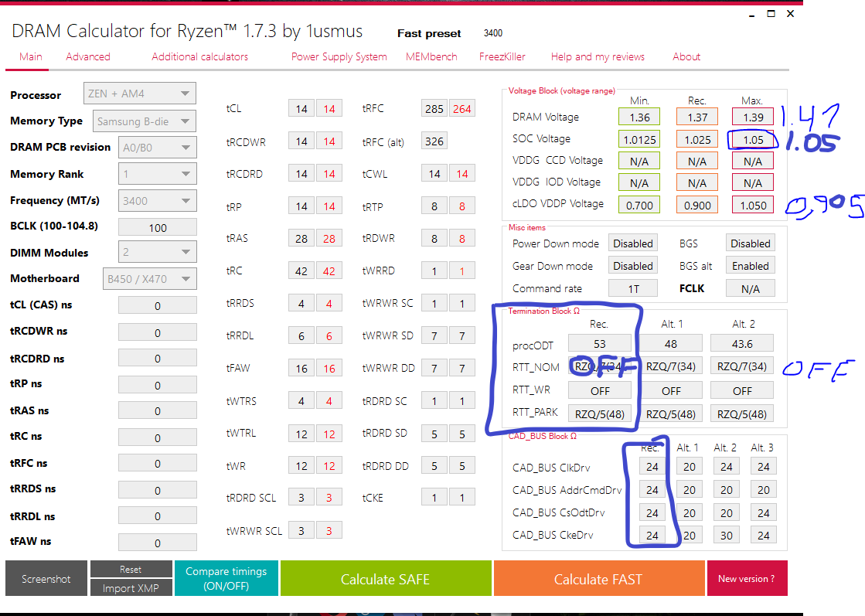This screenshot has height=616, width=865.
Task: Open the About tab
Action: (x=686, y=56)
